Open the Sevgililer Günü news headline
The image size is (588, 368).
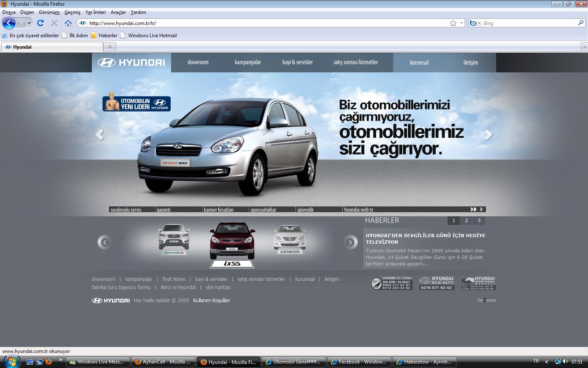coord(425,238)
